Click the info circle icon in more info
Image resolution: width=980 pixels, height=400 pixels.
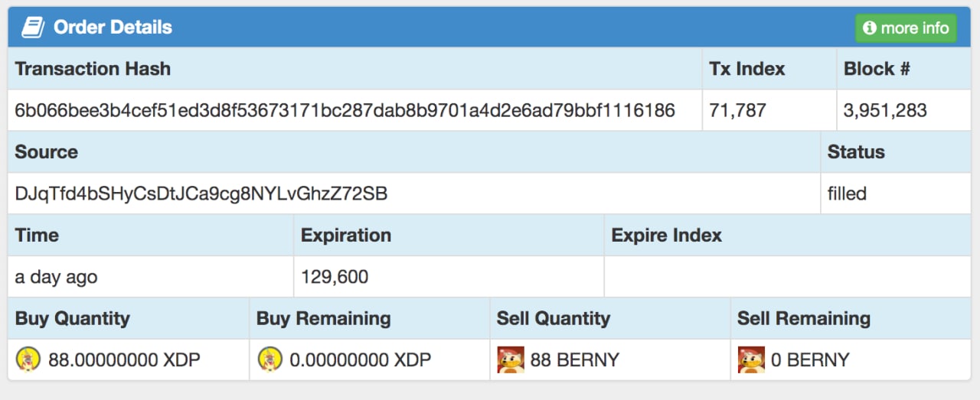point(869,28)
